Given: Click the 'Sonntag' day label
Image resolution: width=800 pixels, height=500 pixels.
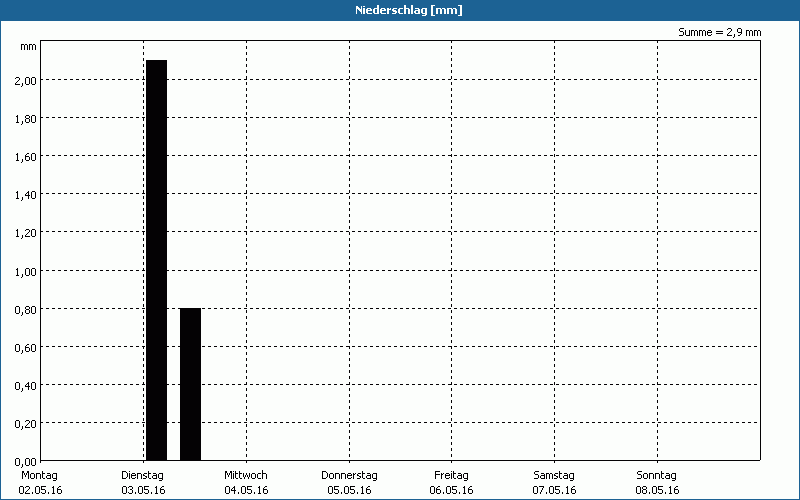Looking at the screenshot, I should pyautogui.click(x=656, y=476).
